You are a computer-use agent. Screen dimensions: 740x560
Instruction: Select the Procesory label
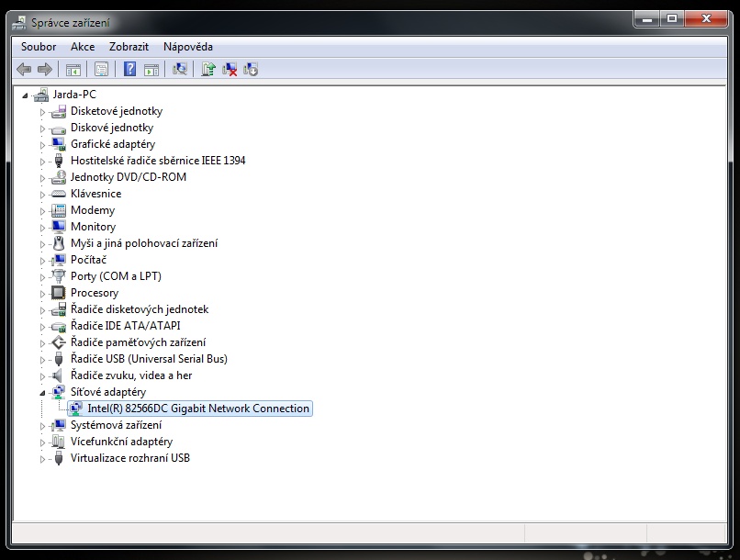point(95,293)
